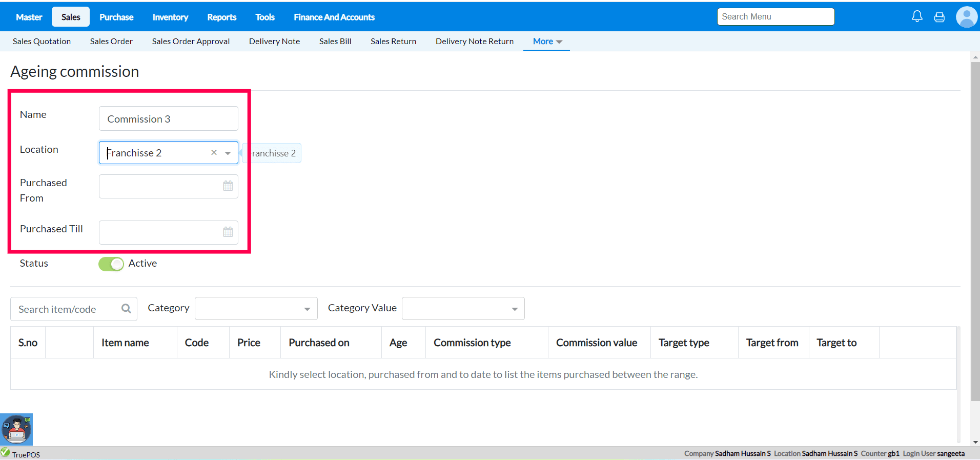This screenshot has width=980, height=460.
Task: Open the notifications bell icon
Action: (917, 16)
